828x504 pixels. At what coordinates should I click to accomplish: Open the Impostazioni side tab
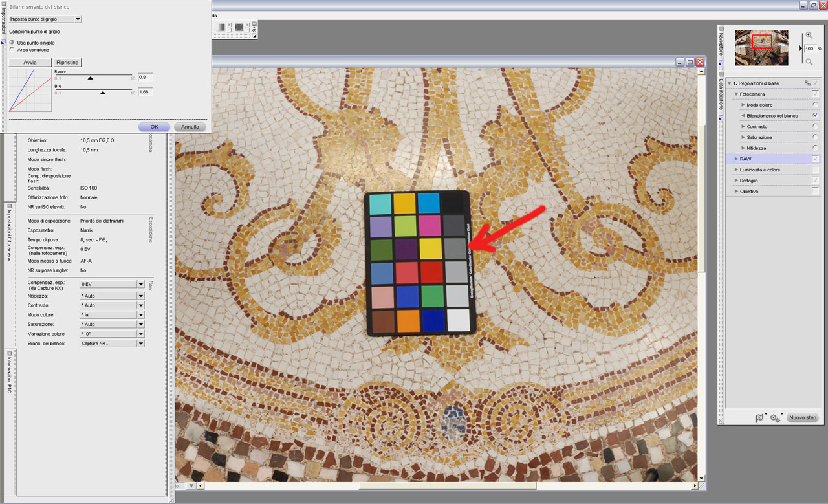pyautogui.click(x=3, y=22)
